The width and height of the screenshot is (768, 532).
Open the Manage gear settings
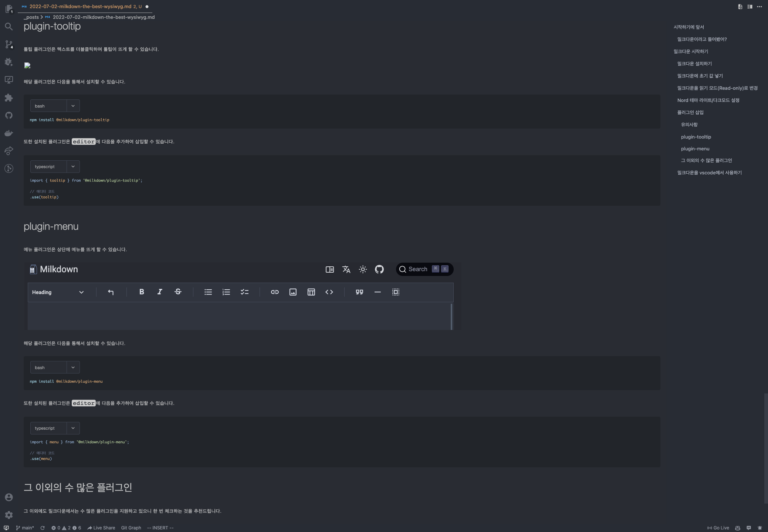pos(9,515)
